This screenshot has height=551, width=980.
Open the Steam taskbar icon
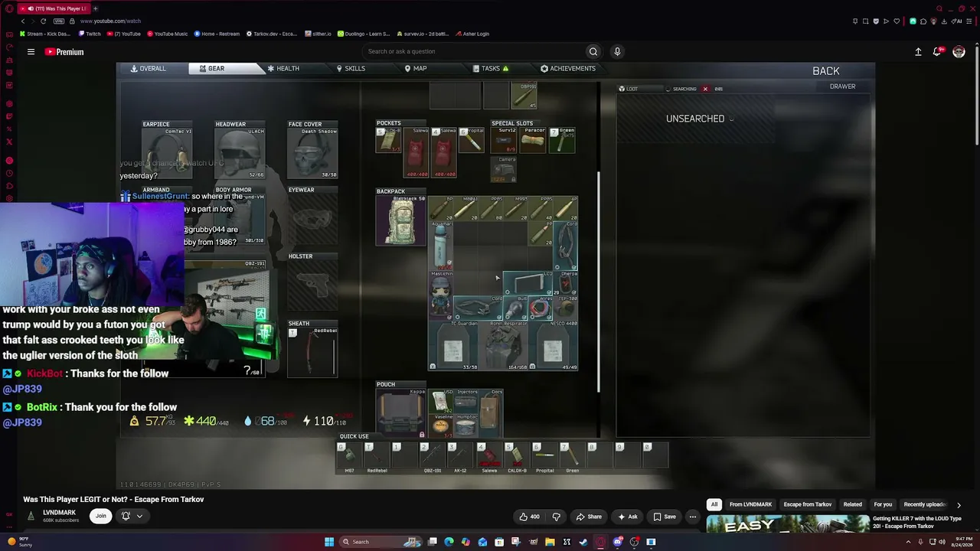coord(583,542)
